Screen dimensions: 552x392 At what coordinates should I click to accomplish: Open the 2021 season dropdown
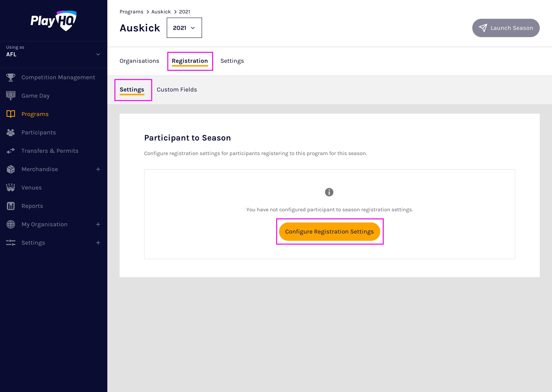pos(184,28)
